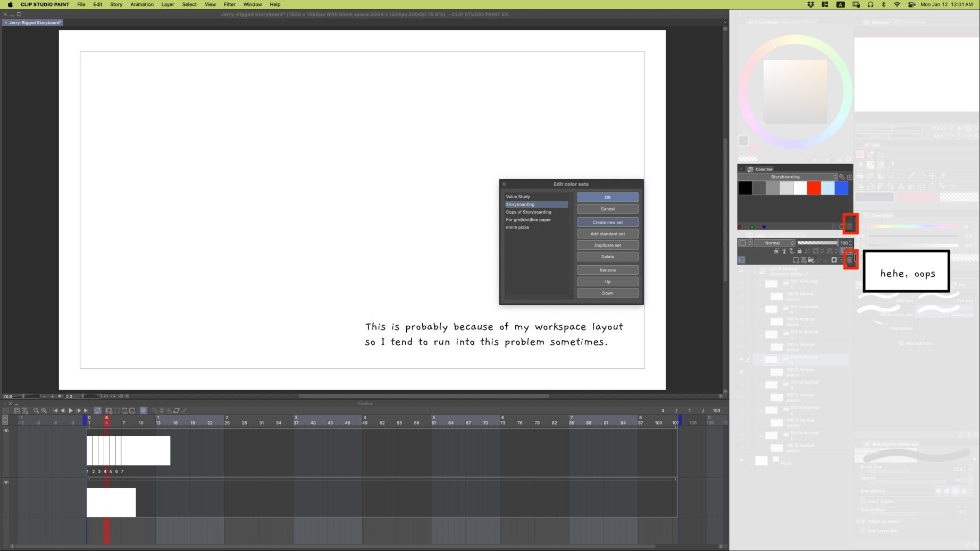
Task: Click the Duplicate set button
Action: (607, 245)
